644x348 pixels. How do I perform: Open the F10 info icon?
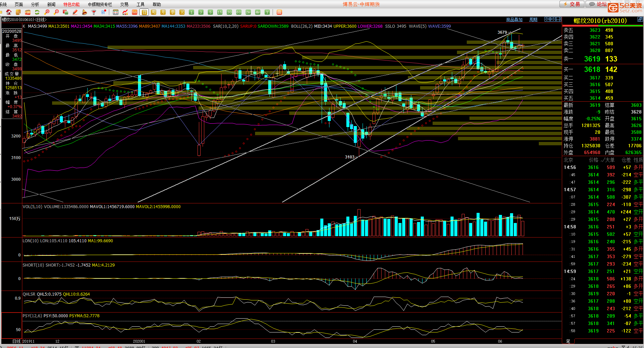click(x=28, y=12)
